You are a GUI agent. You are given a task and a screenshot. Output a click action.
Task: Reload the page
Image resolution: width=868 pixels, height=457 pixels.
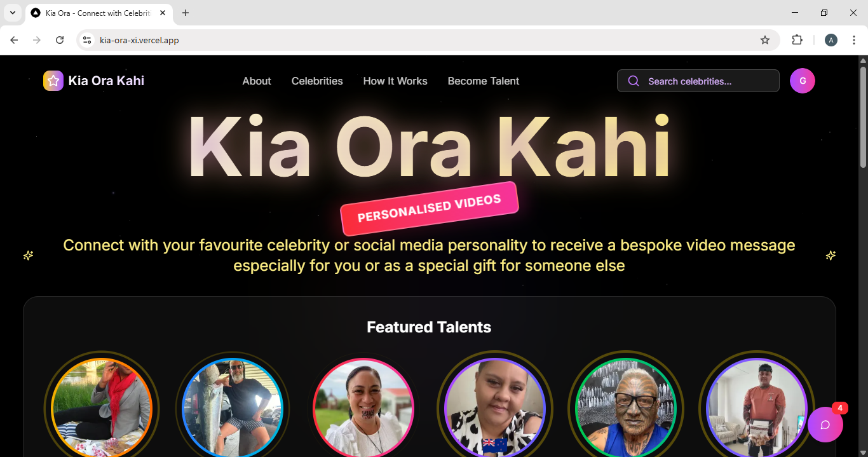click(x=60, y=40)
